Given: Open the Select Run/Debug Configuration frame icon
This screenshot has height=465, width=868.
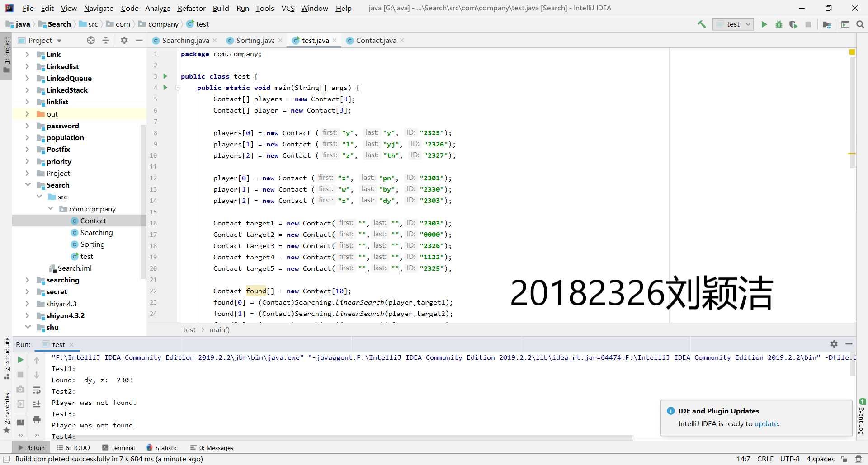Looking at the screenshot, I should click(845, 24).
